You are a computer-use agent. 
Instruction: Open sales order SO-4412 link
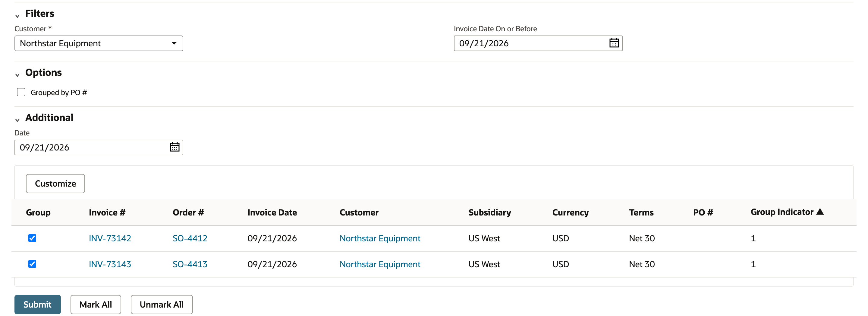point(190,238)
